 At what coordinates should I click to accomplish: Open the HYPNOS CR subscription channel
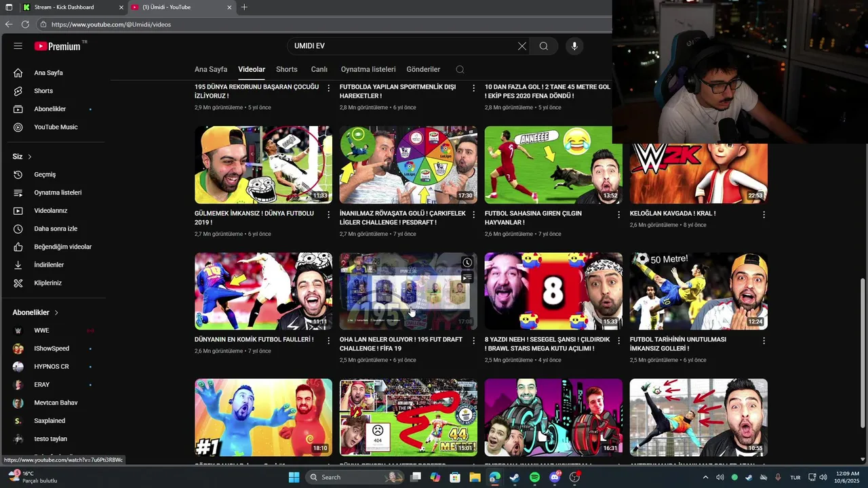click(52, 367)
